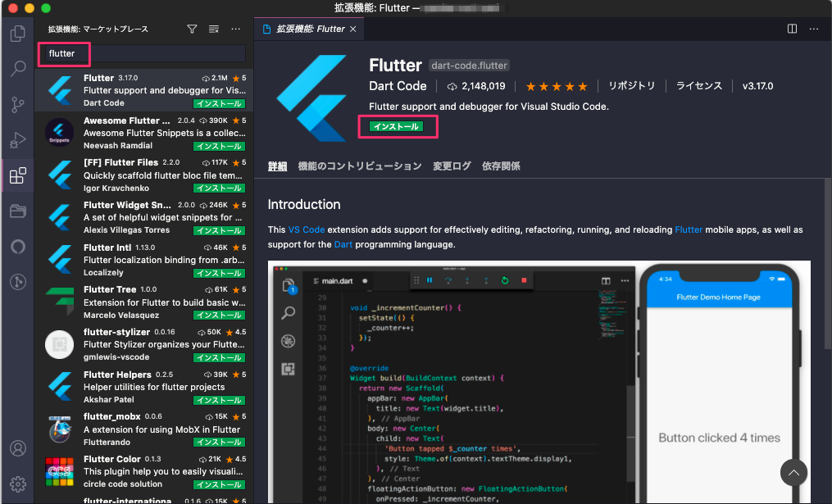
Task: Close the Flutter extension tab
Action: click(x=352, y=30)
